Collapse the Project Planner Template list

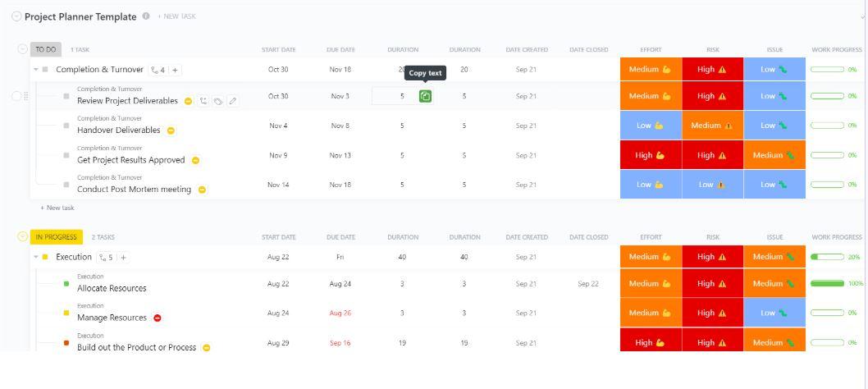point(16,16)
